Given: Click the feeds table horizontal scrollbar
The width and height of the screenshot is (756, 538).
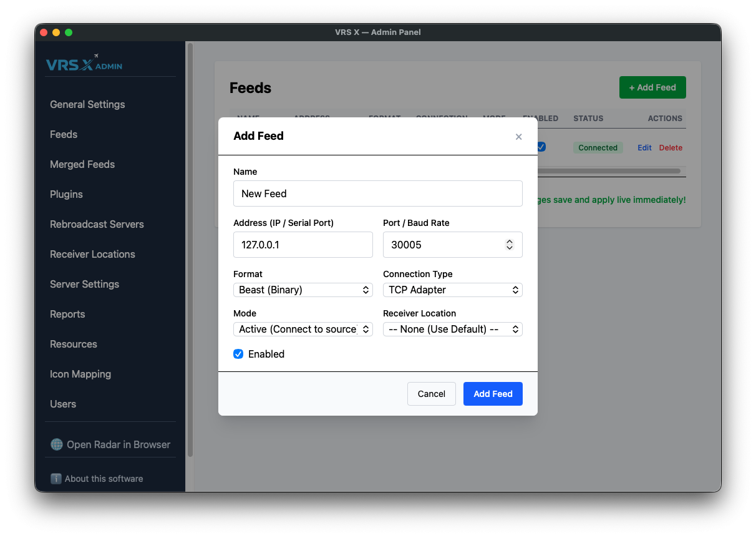Looking at the screenshot, I should point(608,170).
